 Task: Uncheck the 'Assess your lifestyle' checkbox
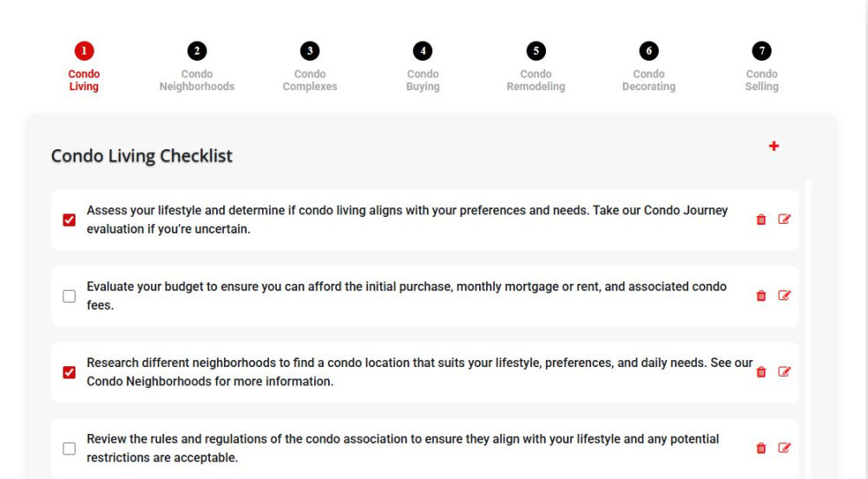69,220
